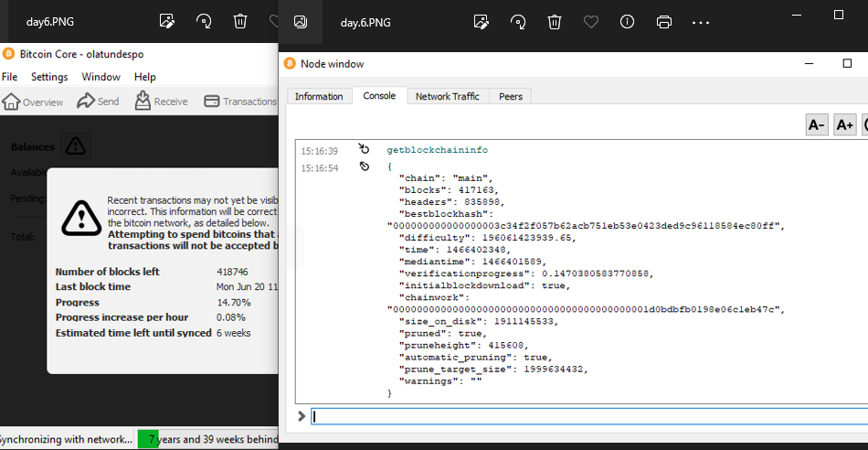Screen dimensions: 868x450
Task: Click the command sent arrow icon at 15:16:39
Action: (364, 148)
